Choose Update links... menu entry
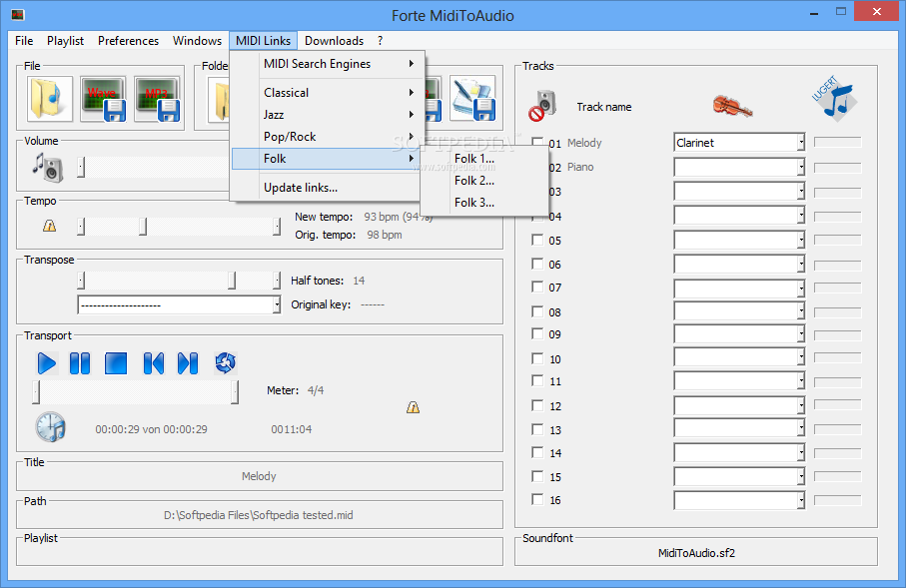 point(328,187)
